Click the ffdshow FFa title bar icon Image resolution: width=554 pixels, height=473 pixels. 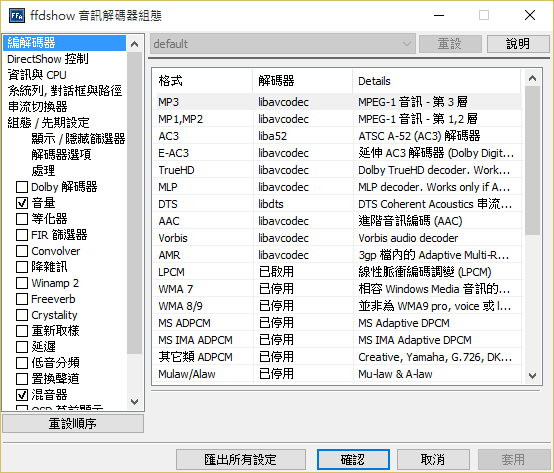click(17, 16)
